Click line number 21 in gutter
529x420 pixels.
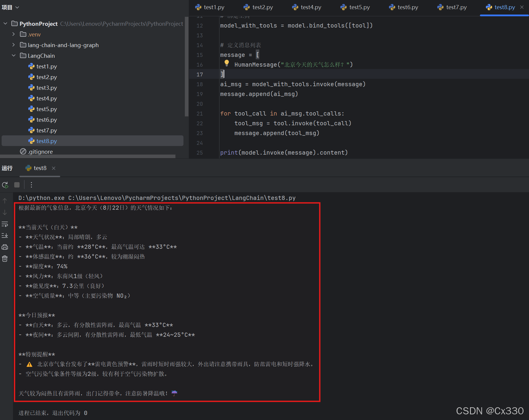click(200, 113)
